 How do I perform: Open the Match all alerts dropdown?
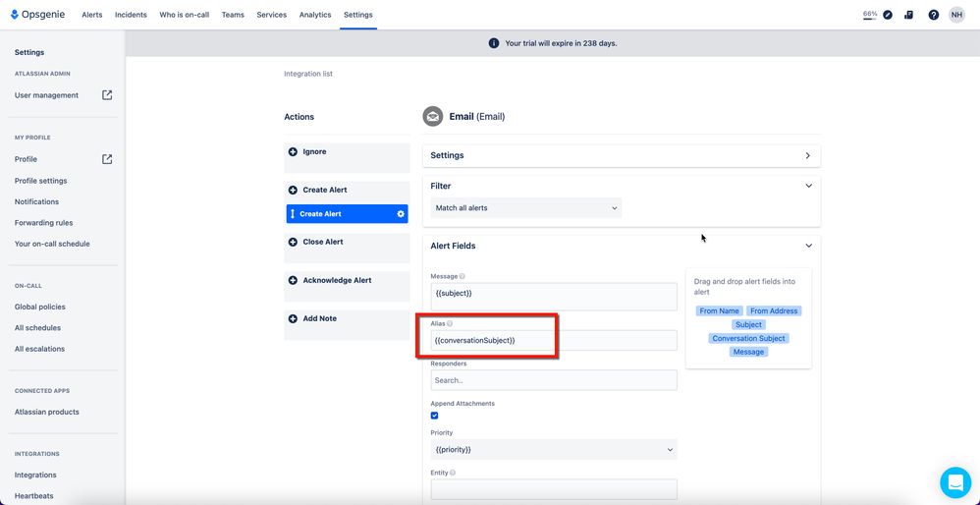526,208
